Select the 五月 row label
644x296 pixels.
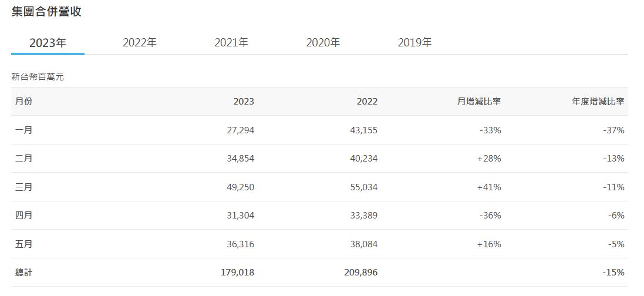click(x=24, y=244)
